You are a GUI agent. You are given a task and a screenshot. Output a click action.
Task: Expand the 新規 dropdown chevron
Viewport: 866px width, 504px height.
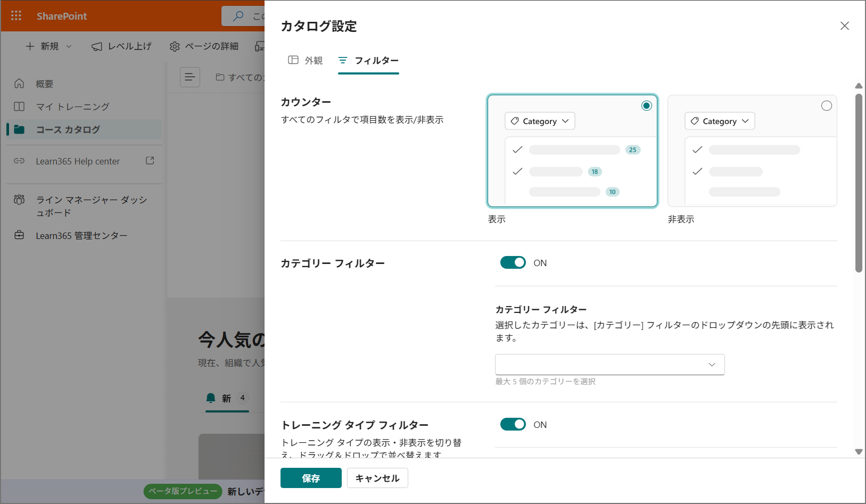point(69,46)
